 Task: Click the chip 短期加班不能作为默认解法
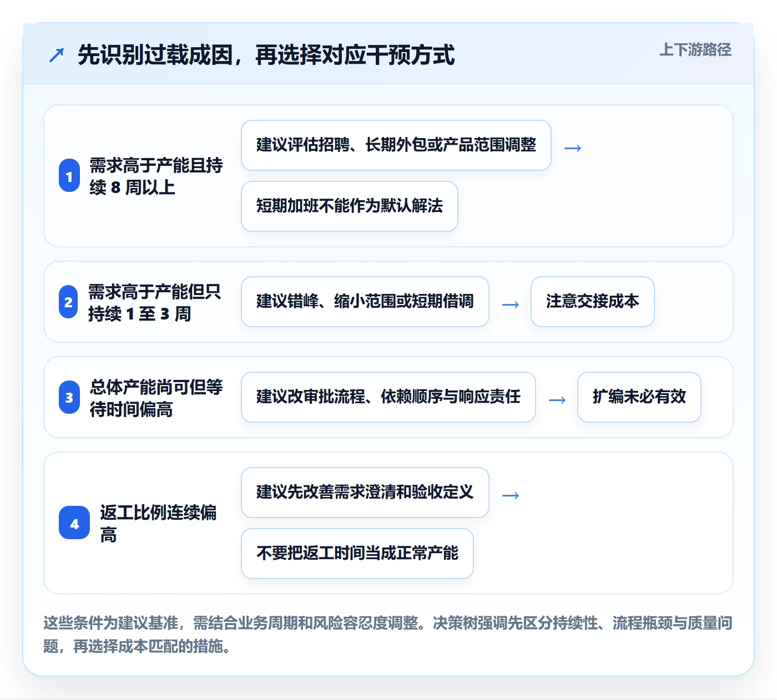(350, 206)
